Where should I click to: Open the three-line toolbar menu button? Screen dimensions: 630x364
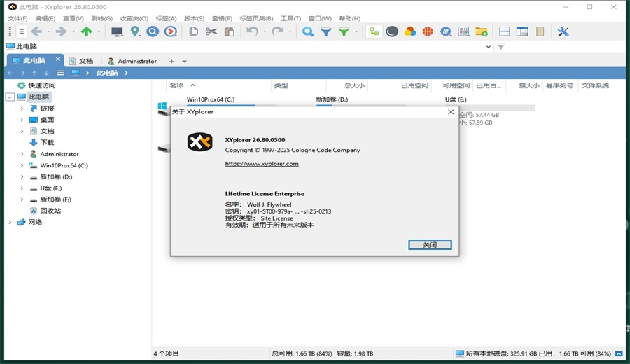point(21,31)
